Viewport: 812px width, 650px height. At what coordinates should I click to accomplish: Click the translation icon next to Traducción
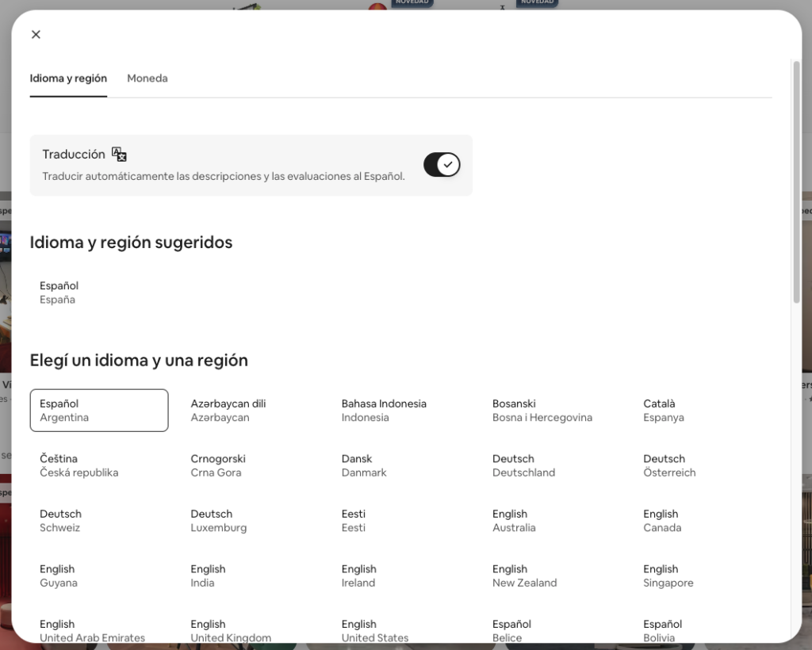pyautogui.click(x=119, y=155)
